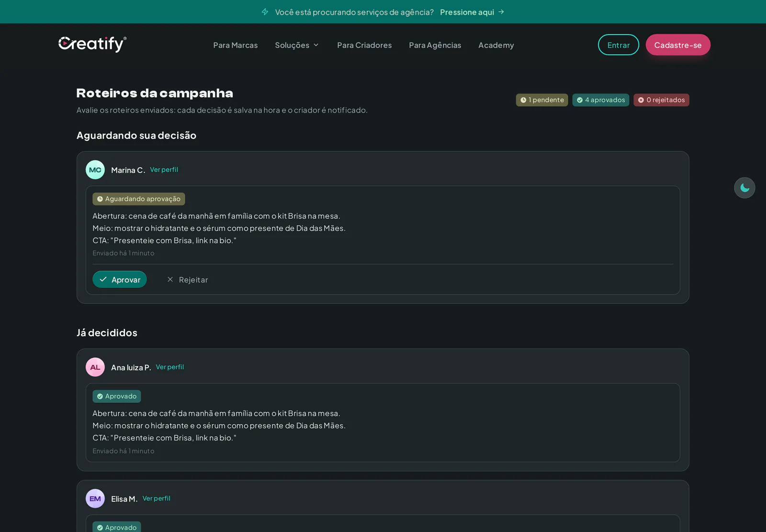Click Ana luiza's Enviado há 1 minuto
This screenshot has height=532, width=766.
pos(124,451)
